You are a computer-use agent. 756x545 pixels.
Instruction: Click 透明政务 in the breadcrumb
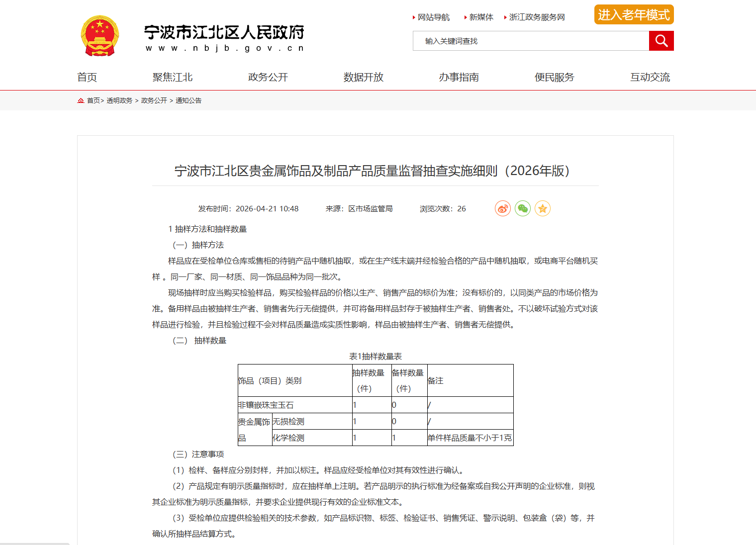pos(119,100)
